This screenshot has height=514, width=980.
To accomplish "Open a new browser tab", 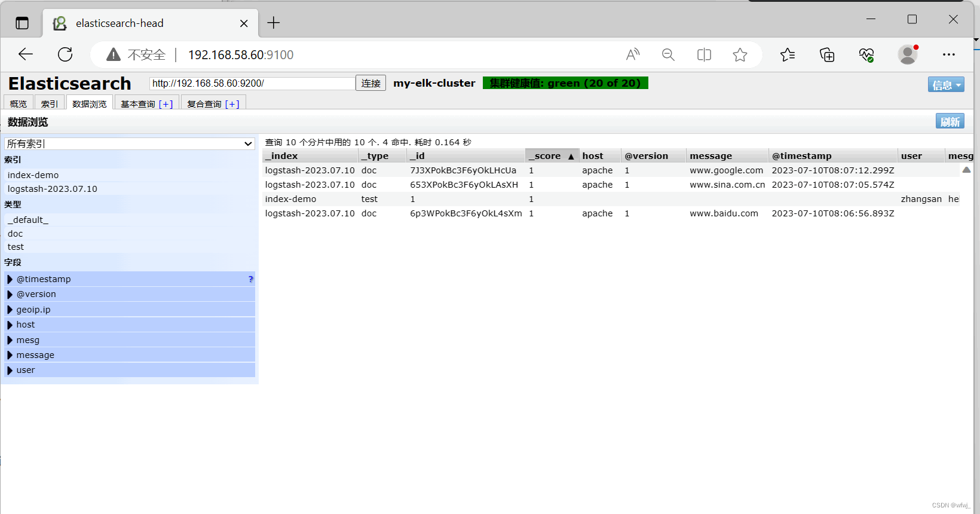I will pos(274,23).
